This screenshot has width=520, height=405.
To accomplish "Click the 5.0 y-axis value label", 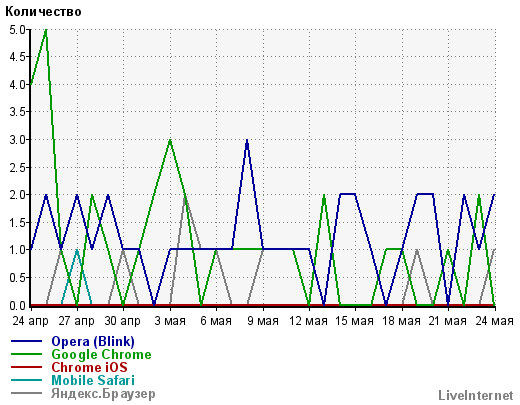I will 17,30.
